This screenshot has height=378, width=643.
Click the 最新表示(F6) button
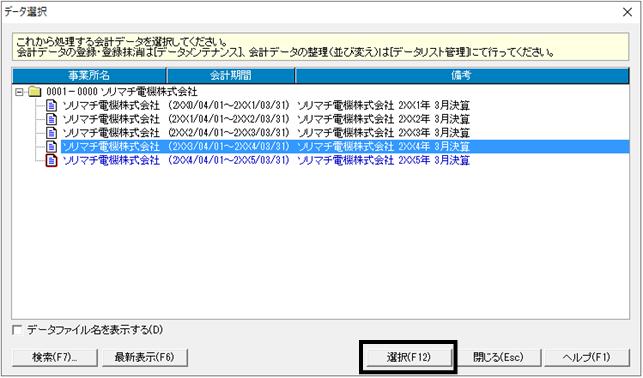click(x=144, y=357)
